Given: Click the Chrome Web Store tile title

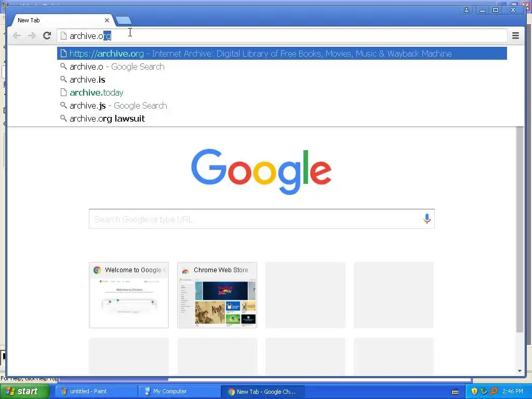Looking at the screenshot, I should pos(220,270).
